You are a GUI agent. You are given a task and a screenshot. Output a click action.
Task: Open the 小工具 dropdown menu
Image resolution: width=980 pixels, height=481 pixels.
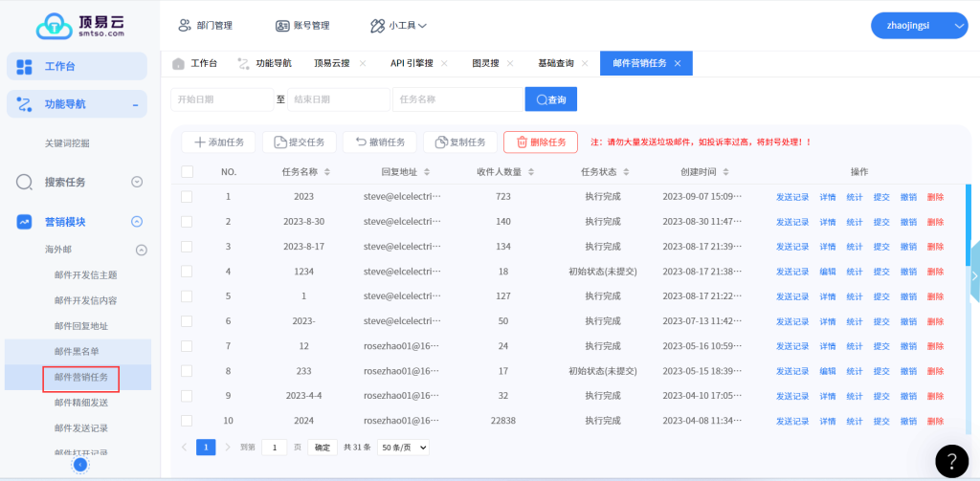pos(398,26)
